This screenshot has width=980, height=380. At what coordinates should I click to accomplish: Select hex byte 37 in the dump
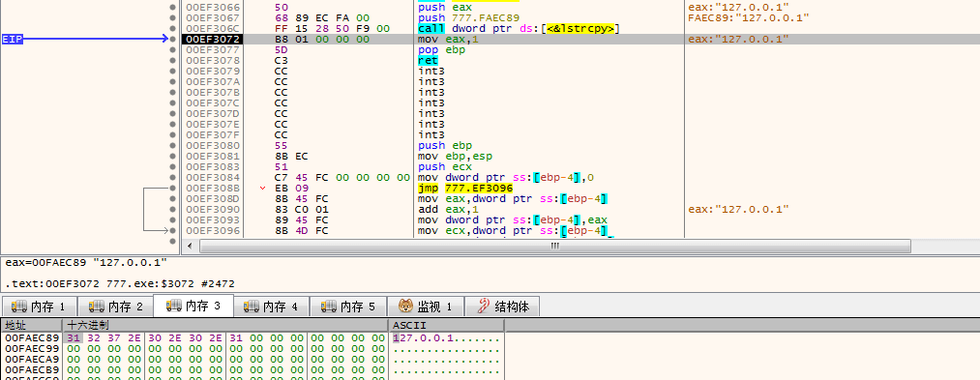coord(114,338)
